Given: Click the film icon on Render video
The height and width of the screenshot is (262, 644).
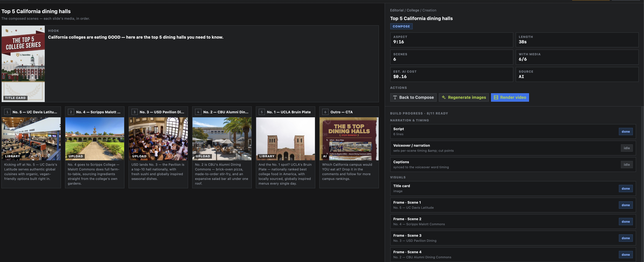Looking at the screenshot, I should [x=496, y=98].
